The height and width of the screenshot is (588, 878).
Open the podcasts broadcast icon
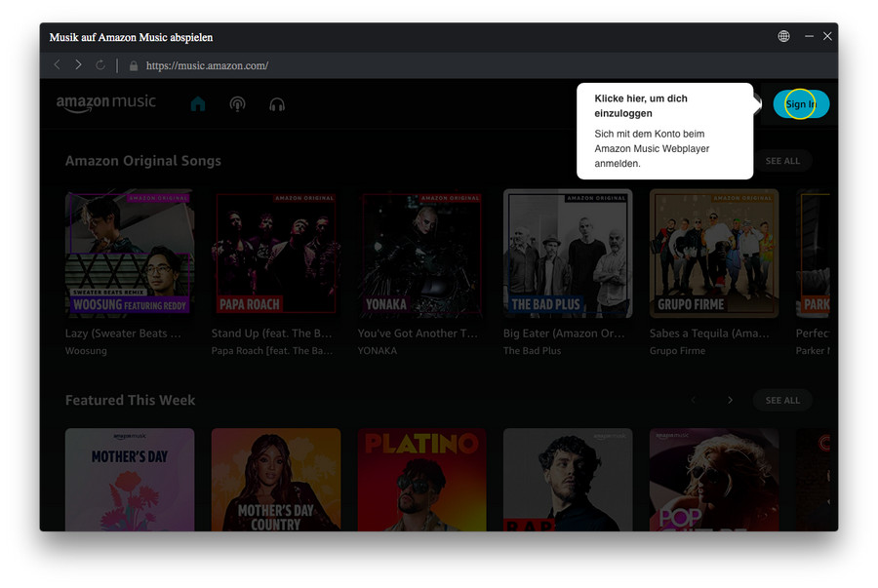click(x=237, y=104)
